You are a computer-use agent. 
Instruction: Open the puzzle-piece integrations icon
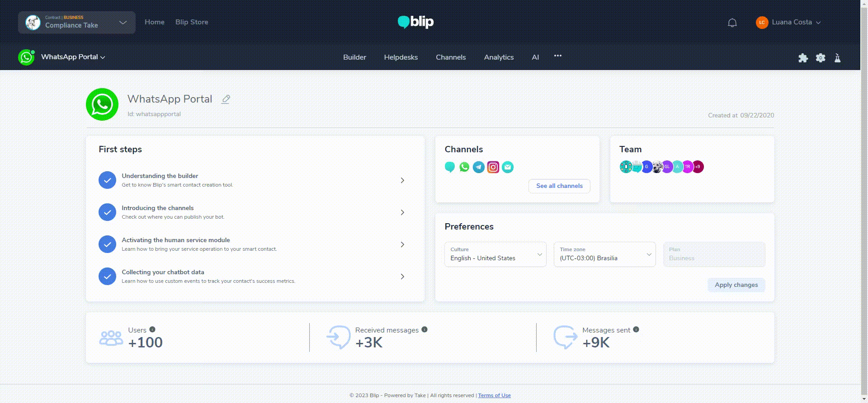[x=803, y=58]
